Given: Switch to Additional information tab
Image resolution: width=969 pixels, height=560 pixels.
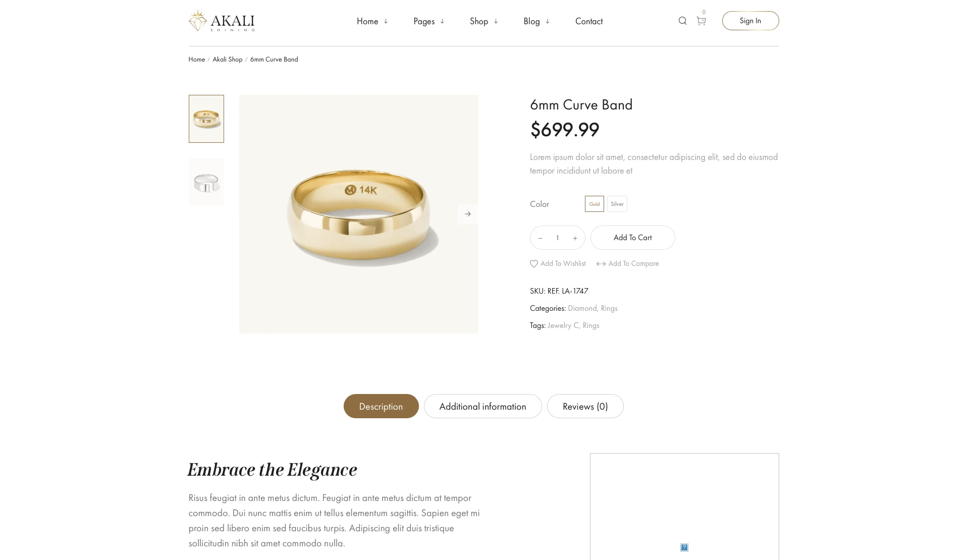Looking at the screenshot, I should click(482, 406).
